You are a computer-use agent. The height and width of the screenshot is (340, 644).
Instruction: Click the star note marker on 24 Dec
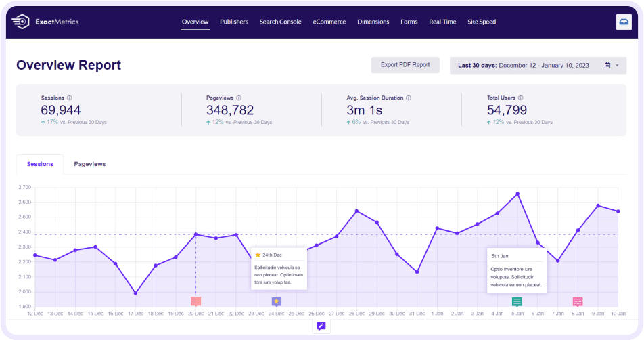pos(276,301)
